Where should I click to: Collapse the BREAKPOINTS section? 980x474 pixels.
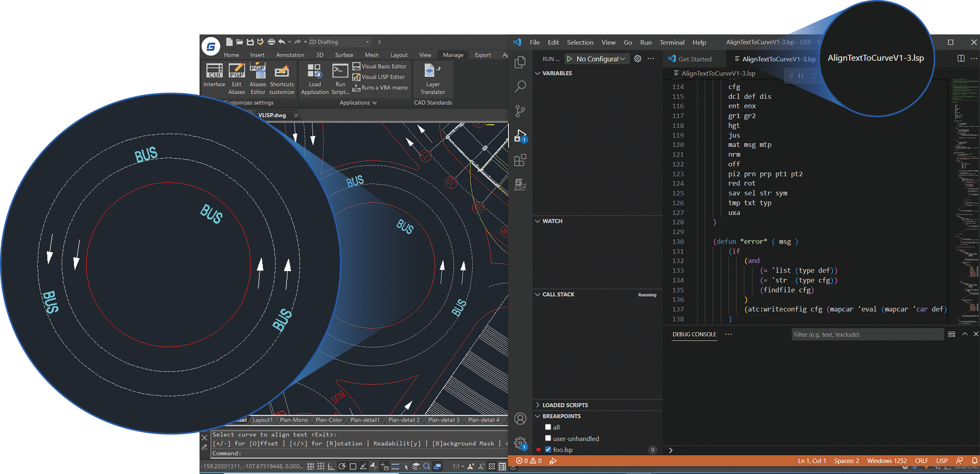click(x=597, y=416)
